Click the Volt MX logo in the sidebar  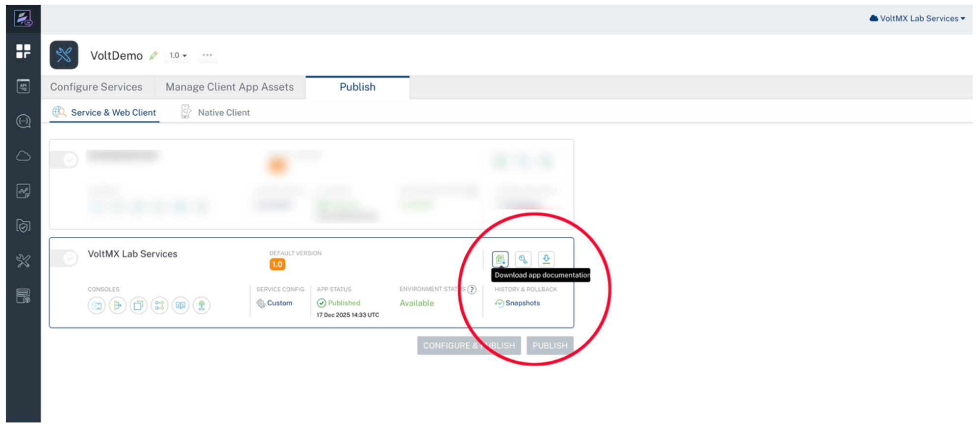[23, 19]
